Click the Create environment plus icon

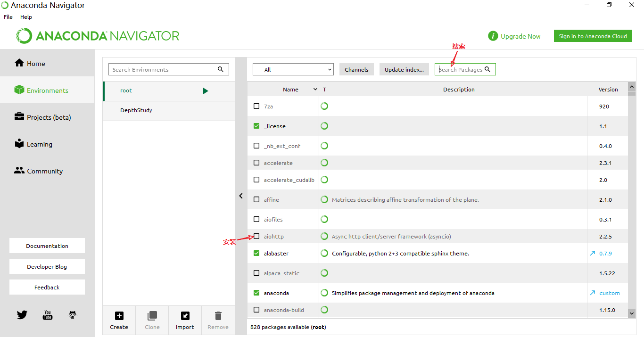(x=119, y=316)
